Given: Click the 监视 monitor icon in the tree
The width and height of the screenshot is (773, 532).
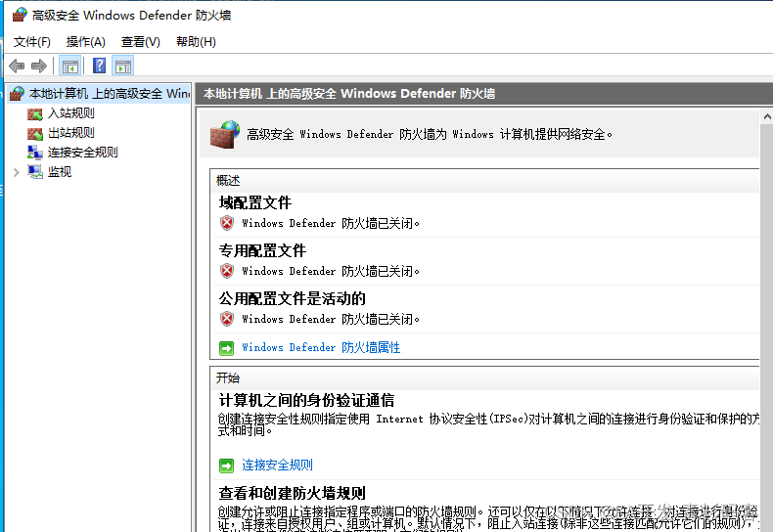Looking at the screenshot, I should point(34,172).
